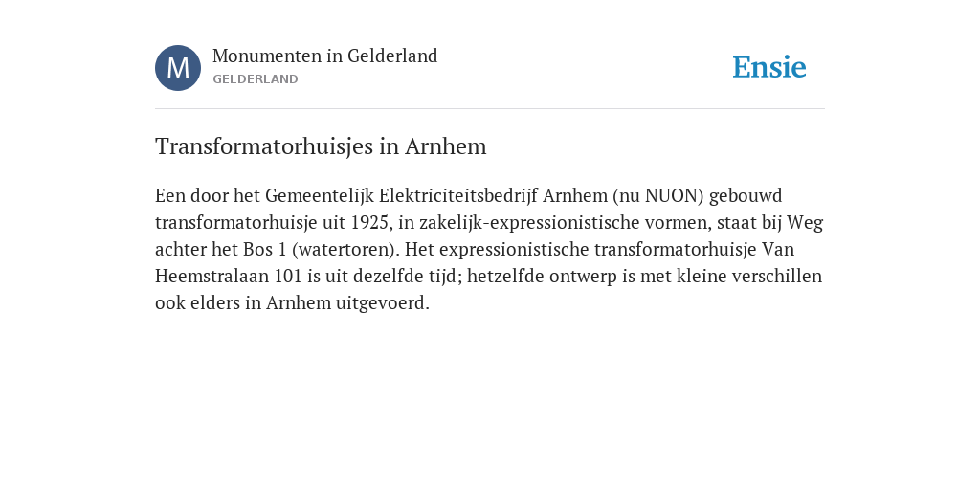Click the horizontal divider line below header
This screenshot has height=490, width=980.
490,109
